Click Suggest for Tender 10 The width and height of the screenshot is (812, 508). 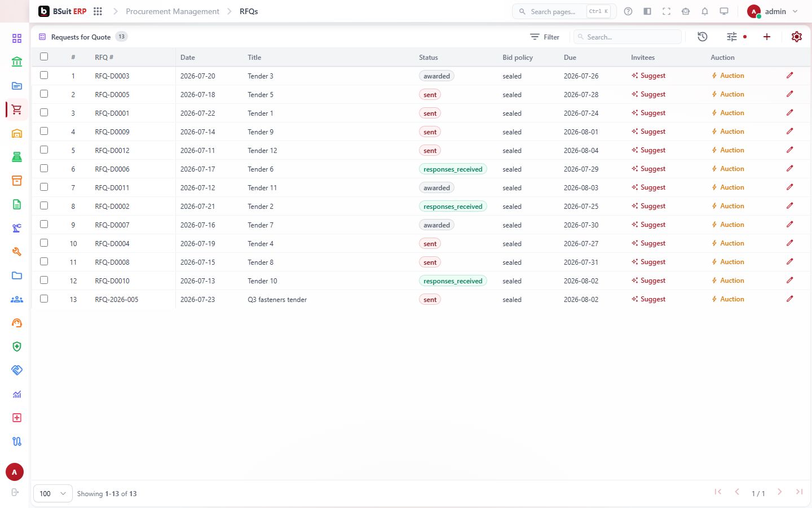coord(648,281)
